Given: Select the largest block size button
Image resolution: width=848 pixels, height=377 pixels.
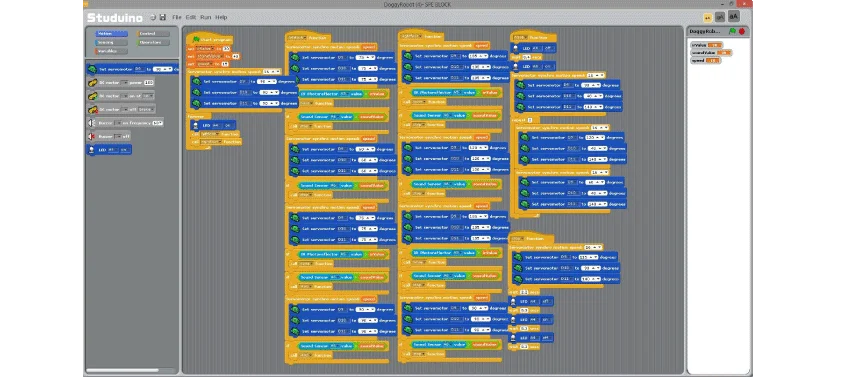Looking at the screenshot, I should pos(733,16).
